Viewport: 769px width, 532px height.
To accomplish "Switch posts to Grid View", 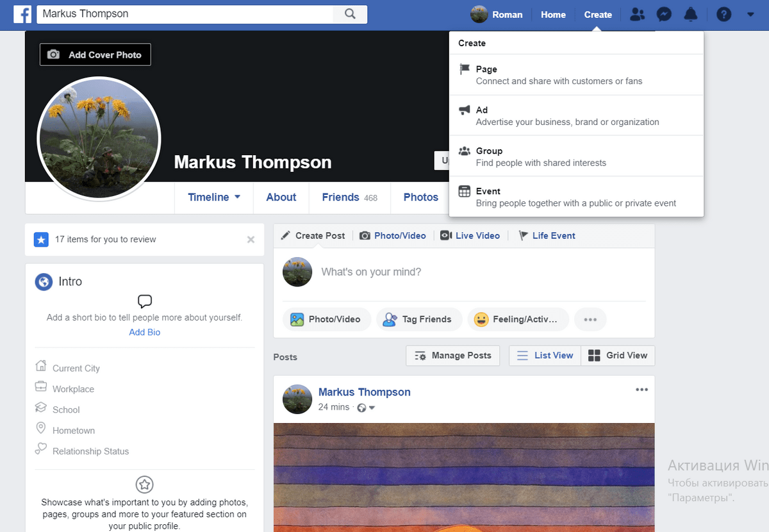I will click(618, 356).
